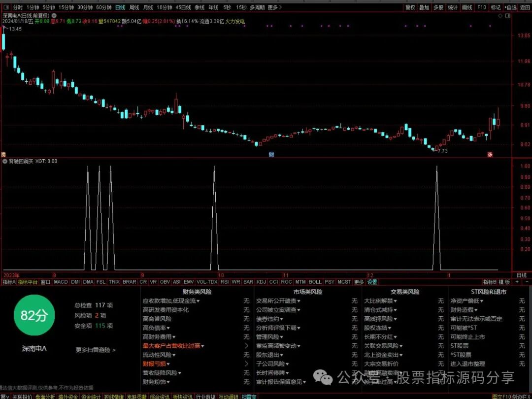
Task: Click 指标A in the indicator bar
Action: [x=9, y=282]
